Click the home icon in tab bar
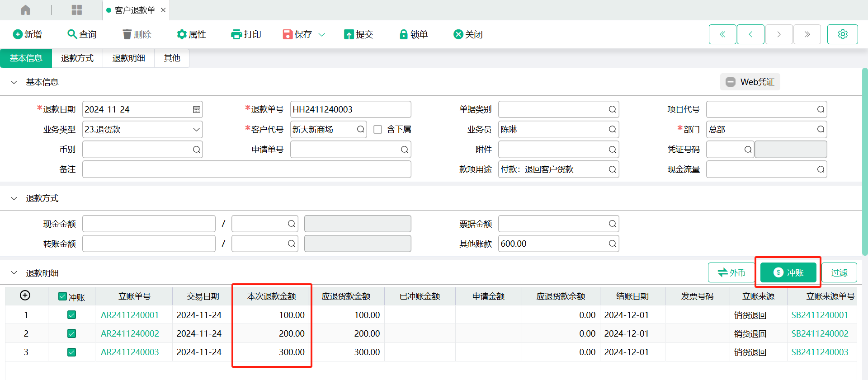Viewport: 868px width, 380px height. pos(26,10)
